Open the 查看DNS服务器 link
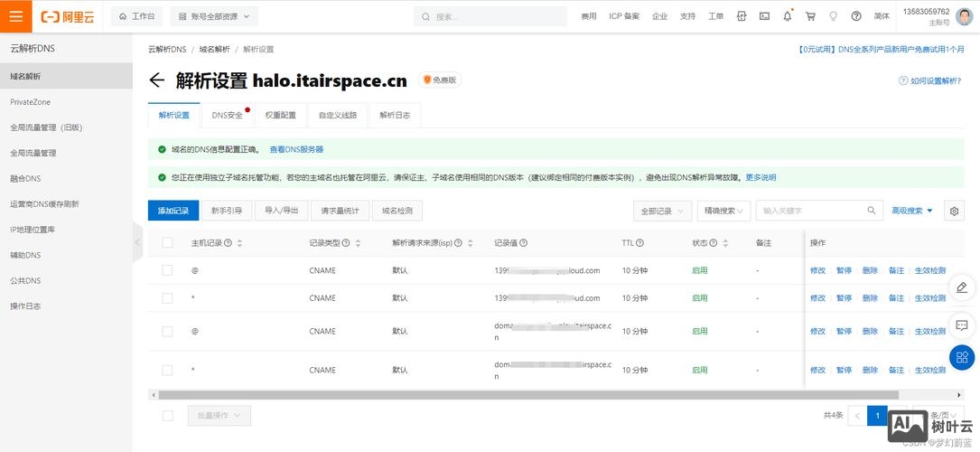980x452 pixels. (296, 150)
